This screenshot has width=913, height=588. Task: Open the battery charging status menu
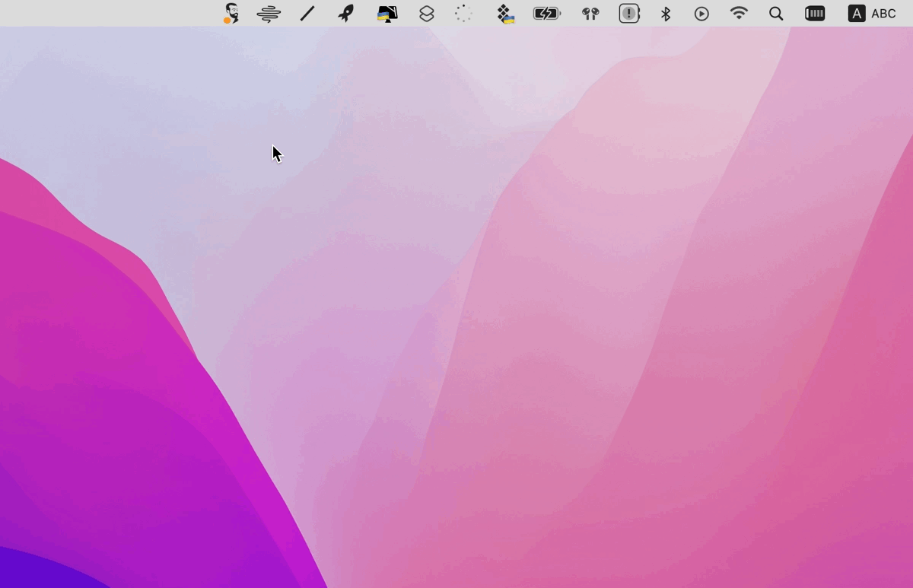547,14
